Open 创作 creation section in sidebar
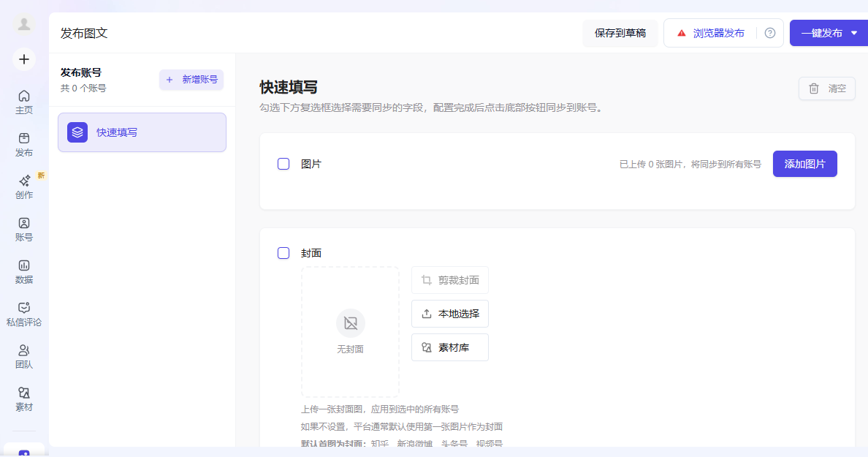The width and height of the screenshot is (868, 457). point(24,187)
